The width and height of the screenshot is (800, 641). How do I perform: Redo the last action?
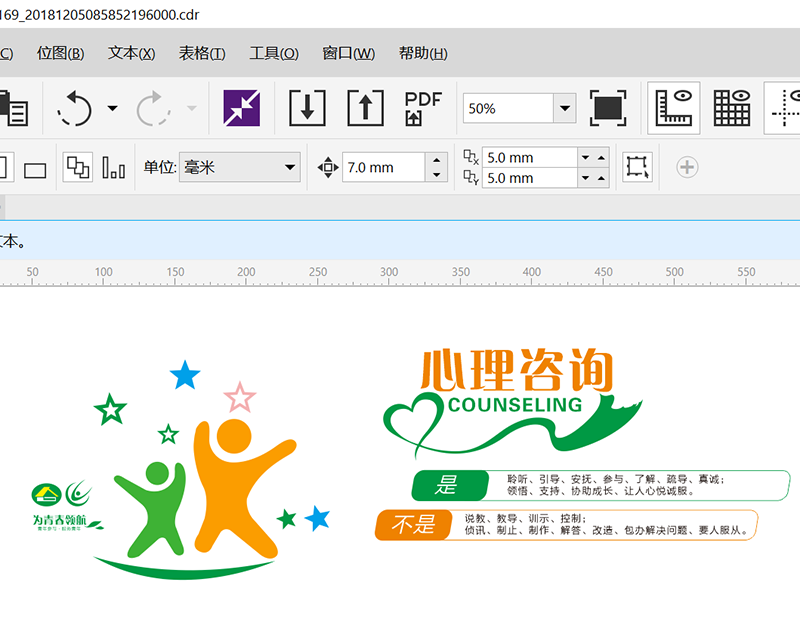(148, 107)
